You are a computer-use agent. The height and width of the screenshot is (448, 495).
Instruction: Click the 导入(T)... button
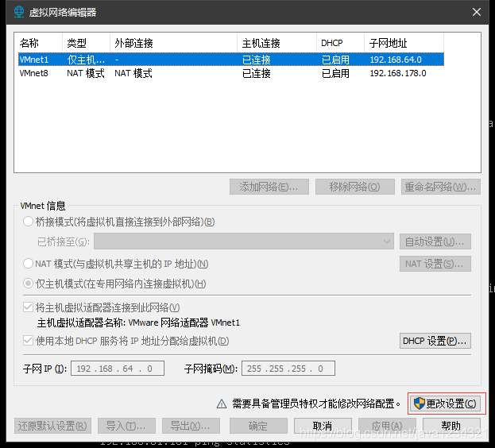[x=126, y=426]
